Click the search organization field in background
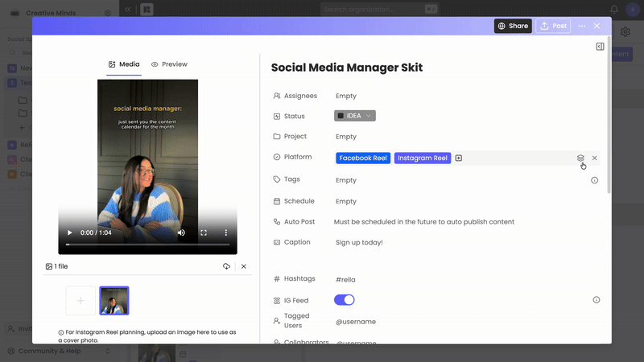644x362 pixels. [x=380, y=9]
